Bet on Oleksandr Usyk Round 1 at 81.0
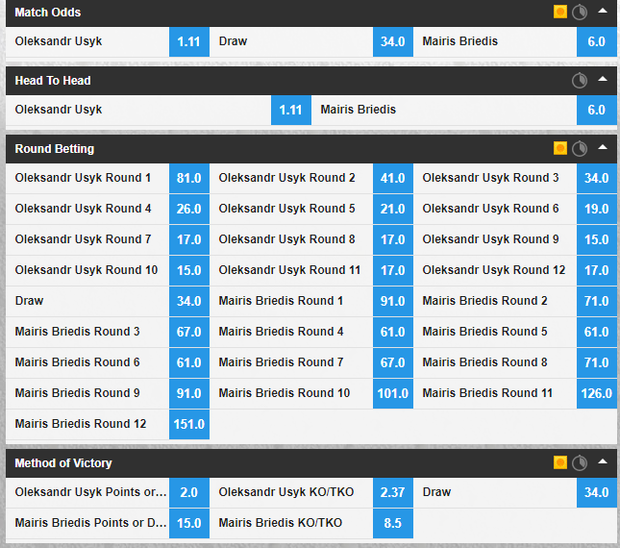The height and width of the screenshot is (548, 620). [189, 178]
